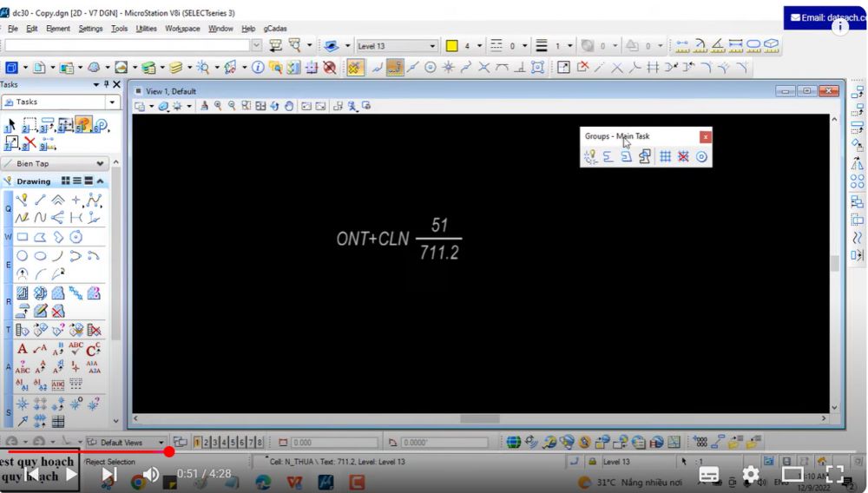Viewport: 868px width, 493px height.
Task: Open the YouTube player settings gear
Action: [x=751, y=474]
